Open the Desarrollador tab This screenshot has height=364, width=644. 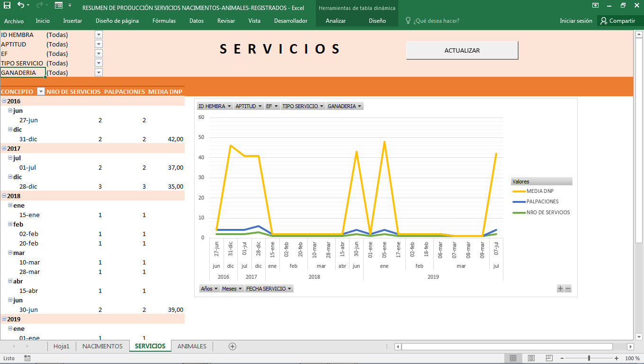[x=291, y=21]
